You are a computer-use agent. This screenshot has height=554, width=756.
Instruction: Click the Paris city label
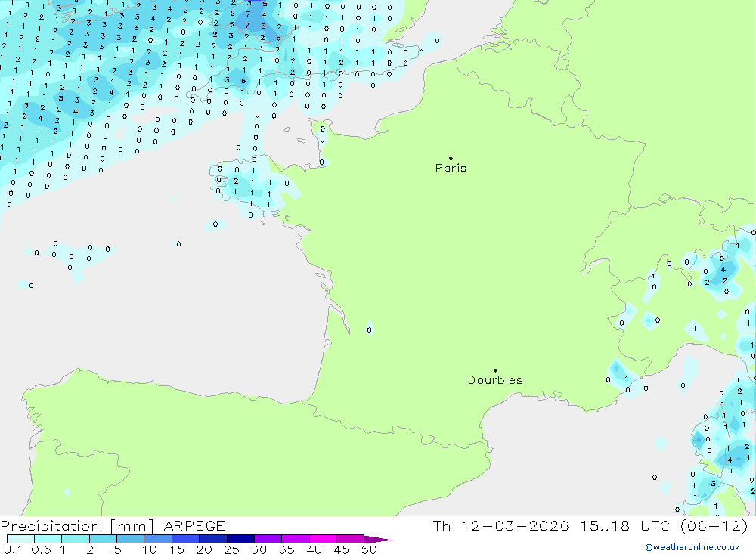(x=451, y=168)
